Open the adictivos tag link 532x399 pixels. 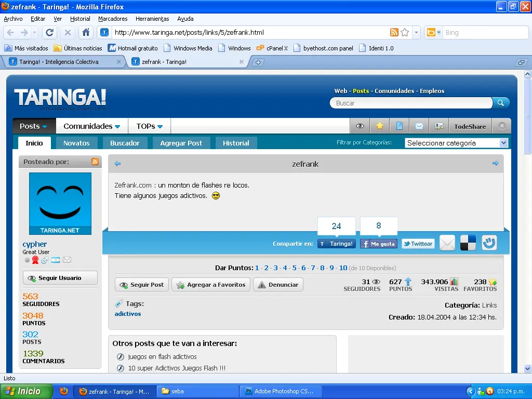coord(128,314)
